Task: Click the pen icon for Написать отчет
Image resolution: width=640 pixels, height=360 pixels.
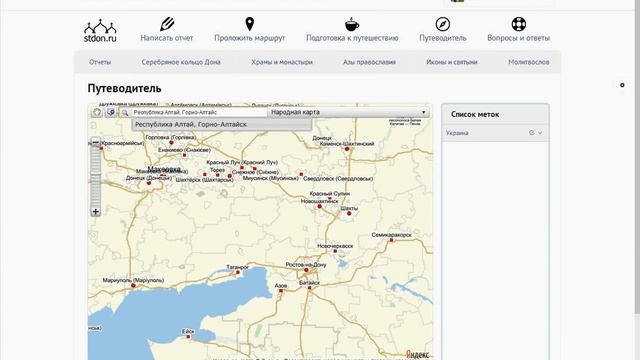Action: [167, 24]
